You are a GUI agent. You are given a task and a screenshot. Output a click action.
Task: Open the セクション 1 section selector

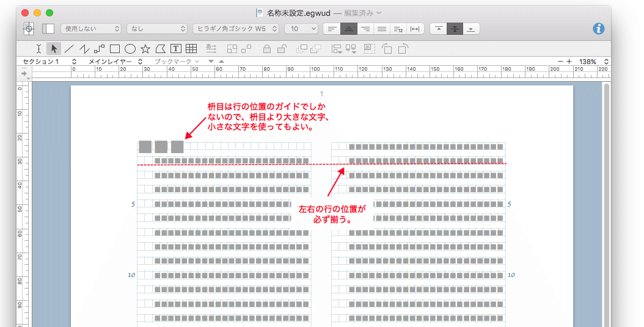(x=49, y=62)
